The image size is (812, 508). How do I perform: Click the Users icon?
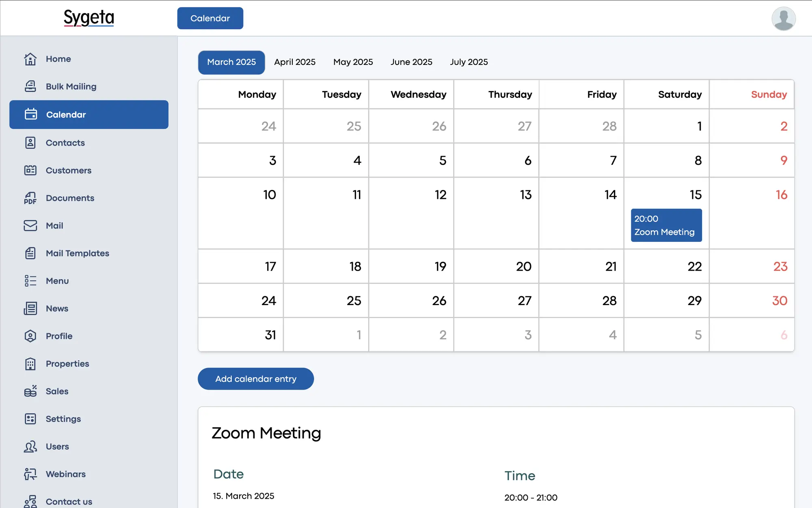[x=30, y=446]
